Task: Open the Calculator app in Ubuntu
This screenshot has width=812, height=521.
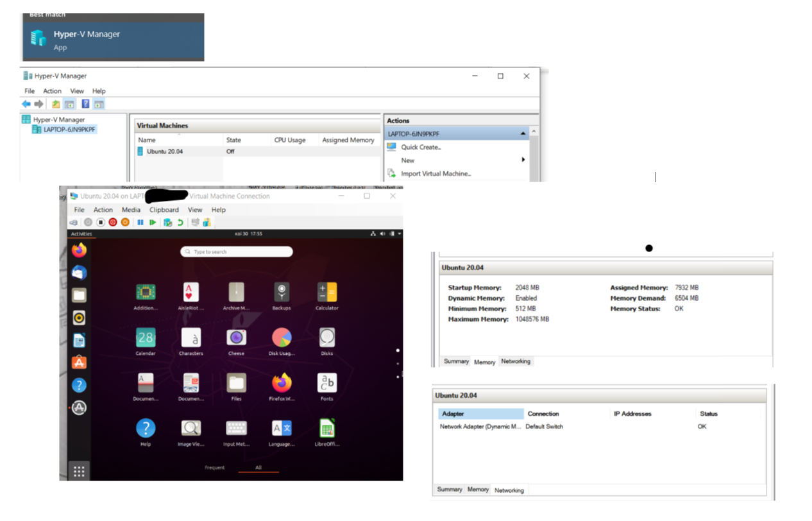Action: pyautogui.click(x=326, y=296)
